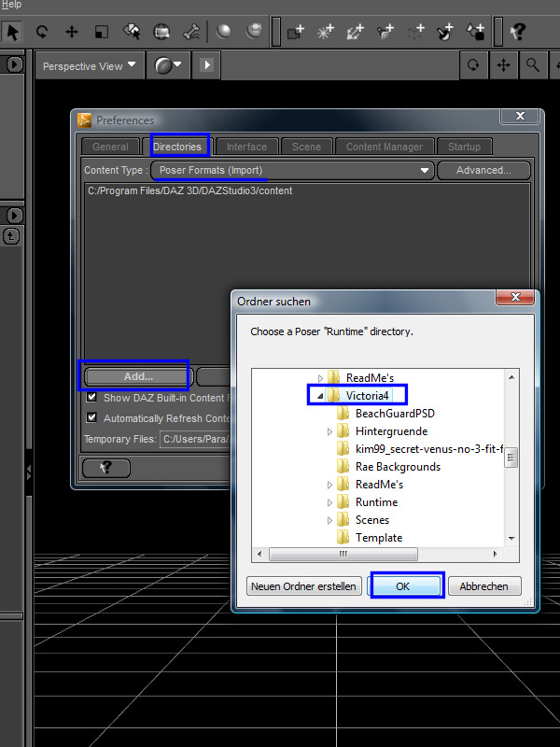Click the Add... directory button
This screenshot has height=747, width=560.
(x=138, y=376)
